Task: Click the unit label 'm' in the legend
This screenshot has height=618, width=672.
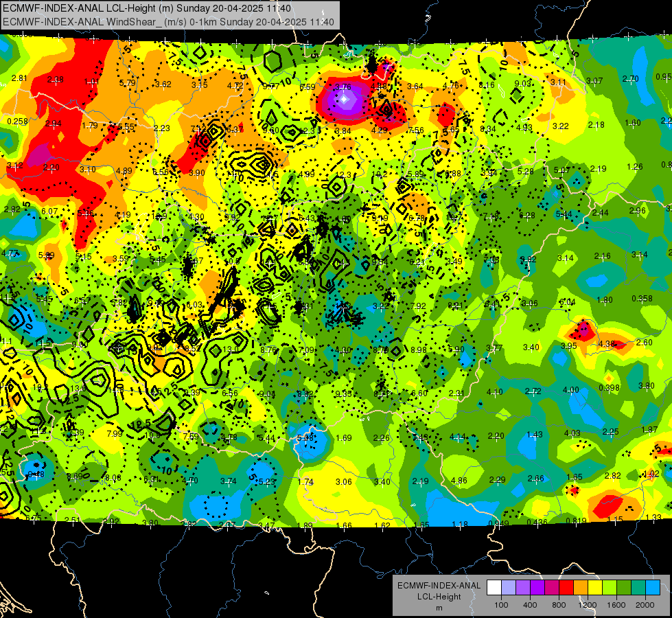Action: [x=439, y=608]
